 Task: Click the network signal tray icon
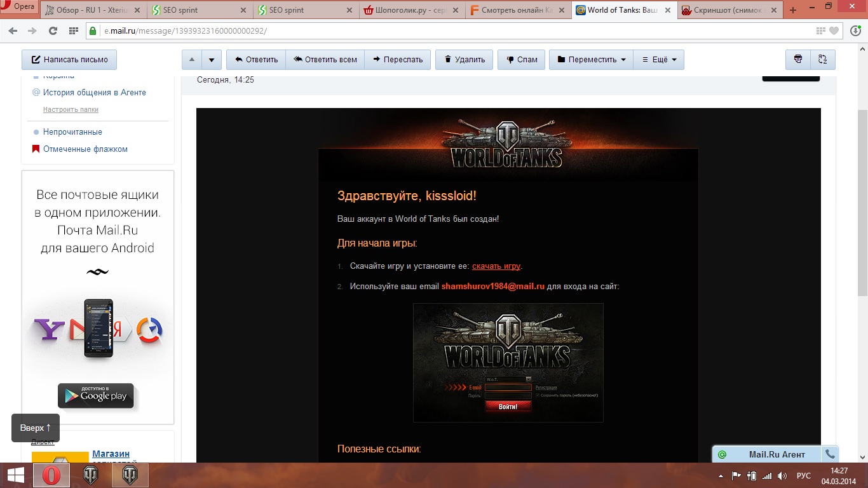tap(767, 476)
